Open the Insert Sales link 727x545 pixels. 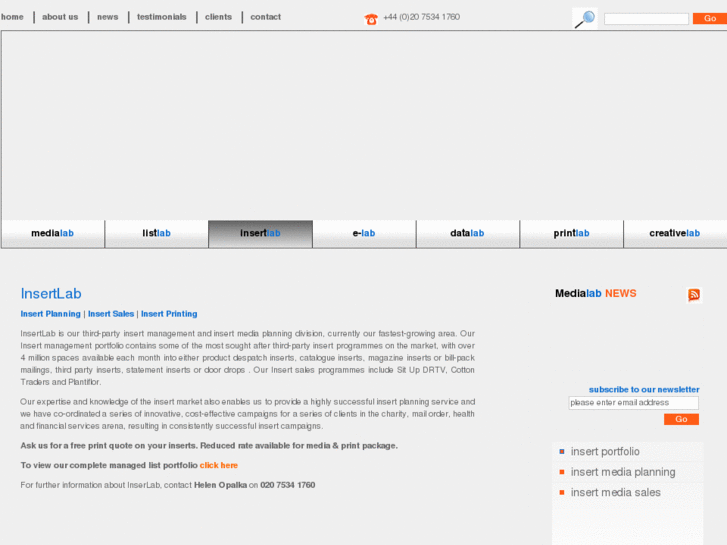(x=111, y=314)
